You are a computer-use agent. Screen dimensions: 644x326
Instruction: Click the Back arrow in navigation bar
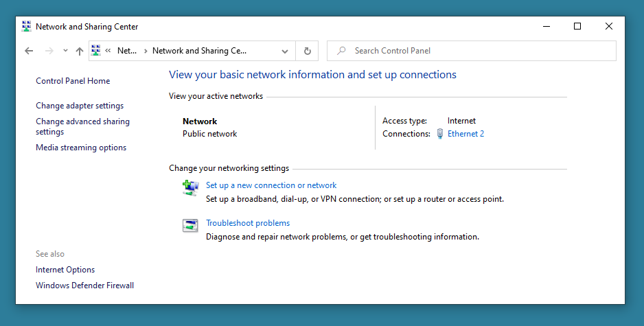point(28,51)
